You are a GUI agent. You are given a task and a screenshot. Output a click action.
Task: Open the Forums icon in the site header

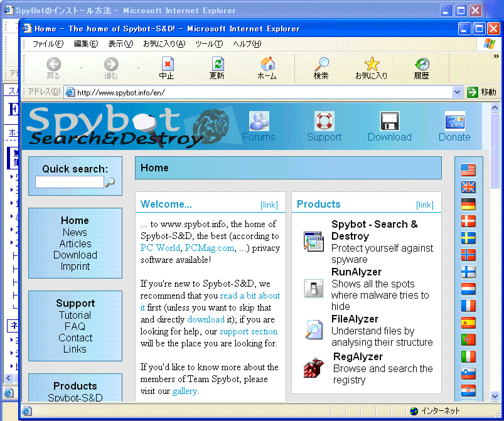pos(259,121)
